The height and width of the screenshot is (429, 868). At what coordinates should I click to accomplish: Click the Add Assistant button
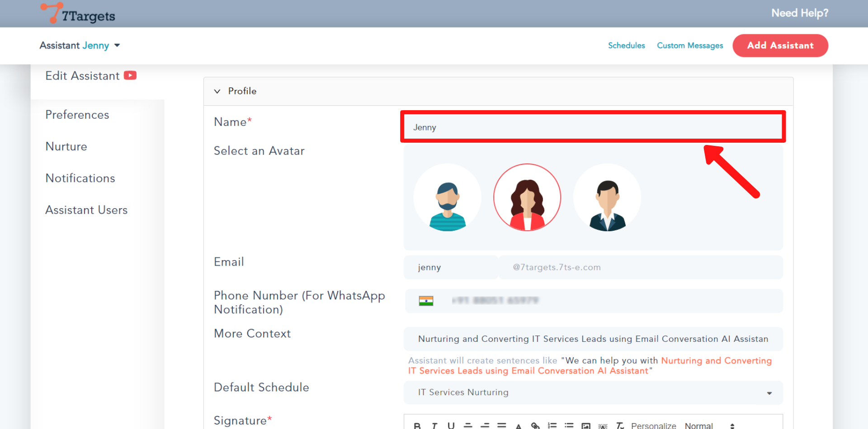(x=780, y=46)
